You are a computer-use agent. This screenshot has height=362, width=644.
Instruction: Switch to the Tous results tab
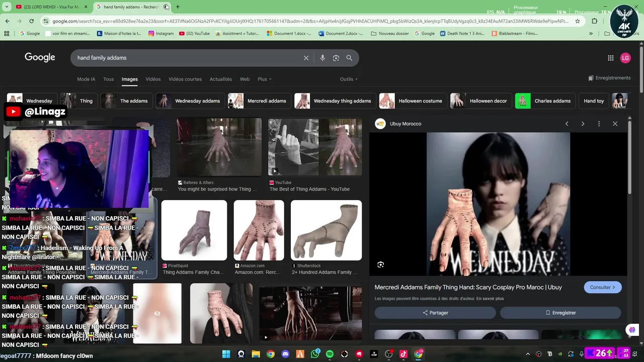[108, 79]
